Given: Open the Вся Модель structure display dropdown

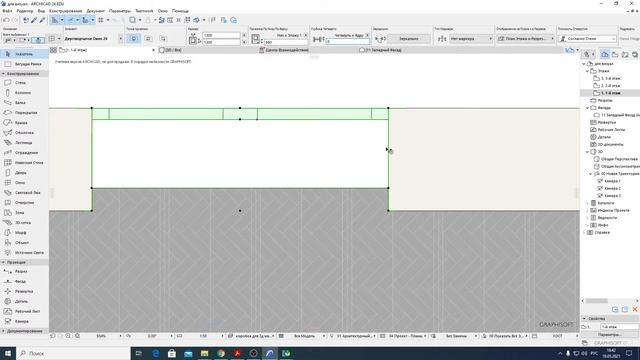Looking at the screenshot, I should [x=304, y=336].
